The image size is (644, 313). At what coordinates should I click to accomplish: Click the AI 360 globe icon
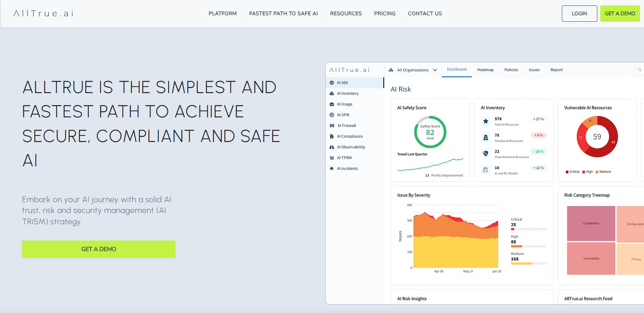point(332,83)
